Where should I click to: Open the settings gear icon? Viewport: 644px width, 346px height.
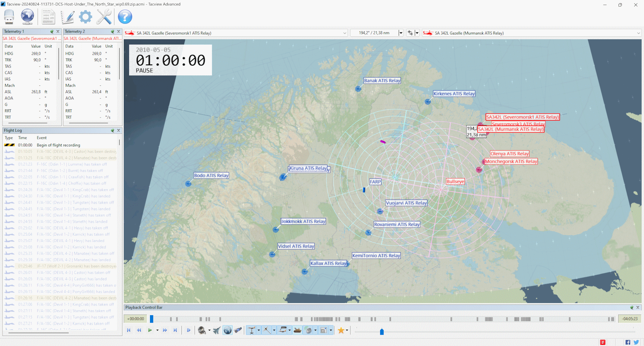point(85,17)
